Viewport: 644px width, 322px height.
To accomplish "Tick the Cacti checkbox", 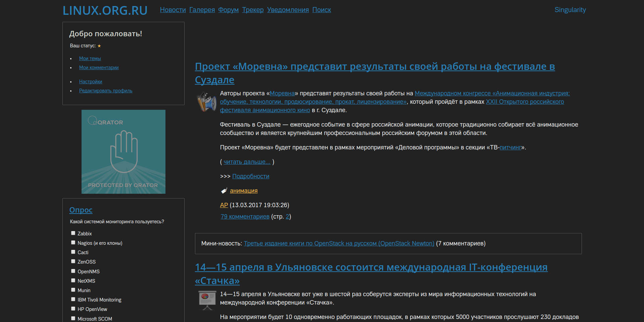I will pos(73,252).
